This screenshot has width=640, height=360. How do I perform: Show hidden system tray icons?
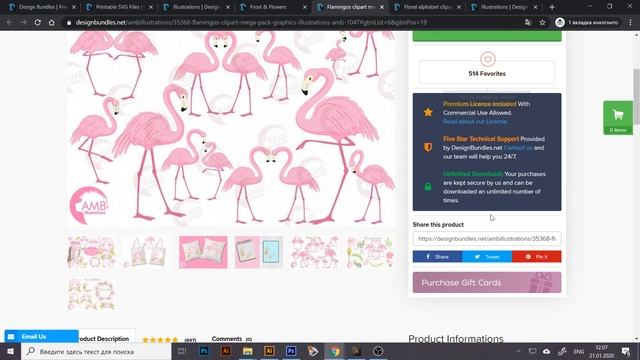(518, 351)
